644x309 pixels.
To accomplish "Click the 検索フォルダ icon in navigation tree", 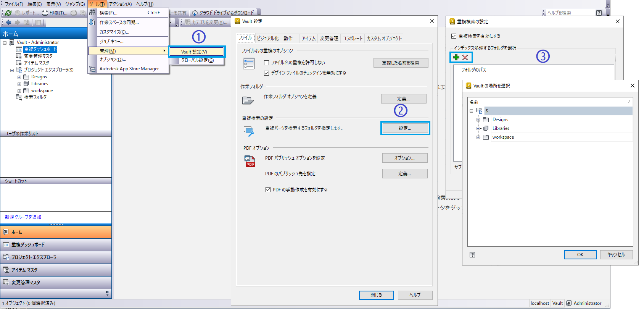I will coord(19,97).
